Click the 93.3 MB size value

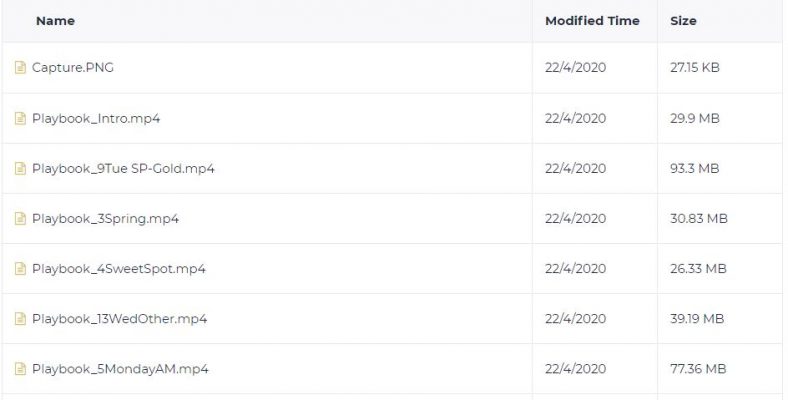click(695, 168)
